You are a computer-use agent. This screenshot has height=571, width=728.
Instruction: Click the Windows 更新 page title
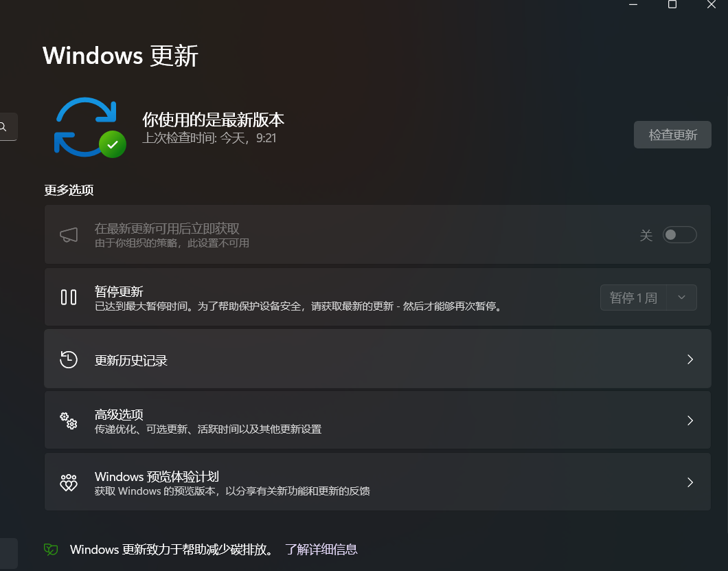pos(120,56)
